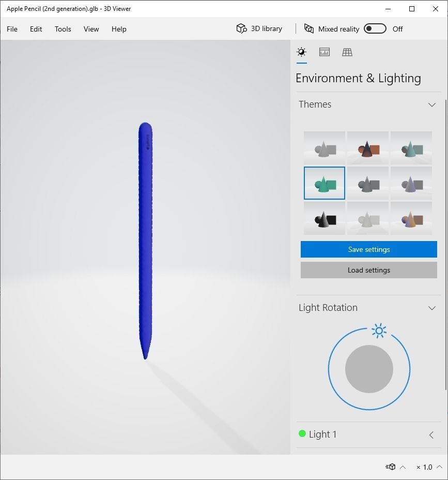Click the Load settings button
Viewport: 448px width, 480px height.
369,270
